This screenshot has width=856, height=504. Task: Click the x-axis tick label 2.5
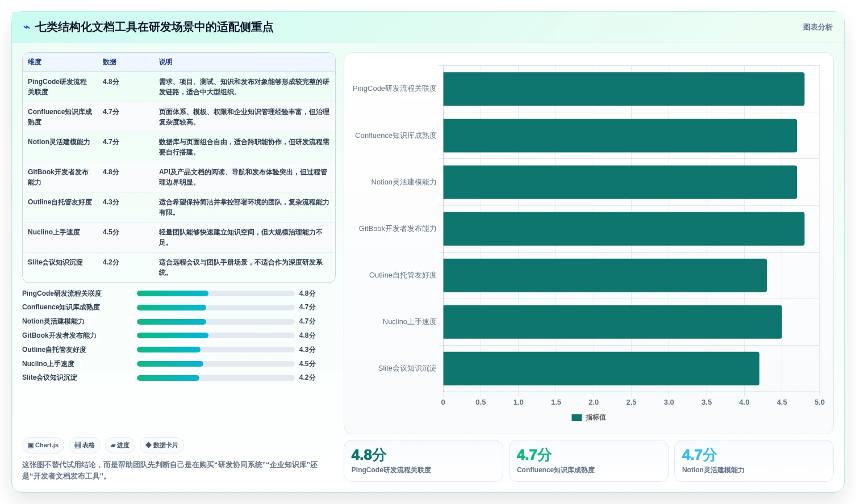click(x=631, y=402)
